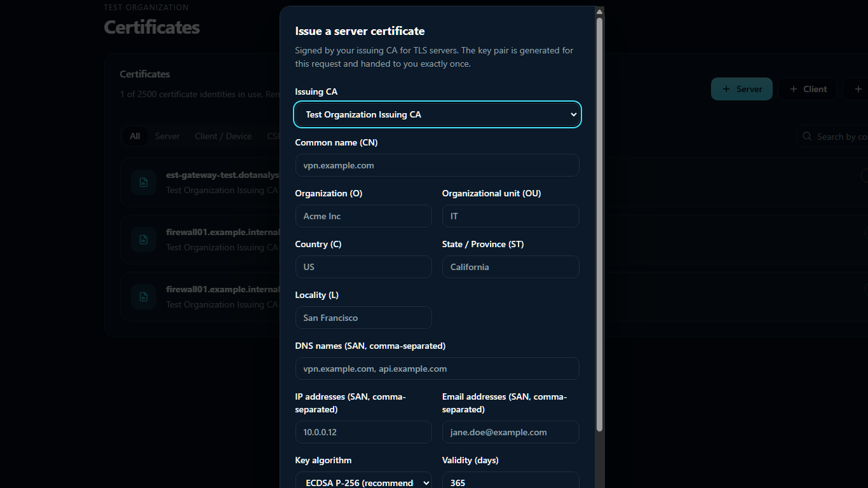The height and width of the screenshot is (488, 868).
Task: Open the Client / Device tab
Action: (x=223, y=136)
